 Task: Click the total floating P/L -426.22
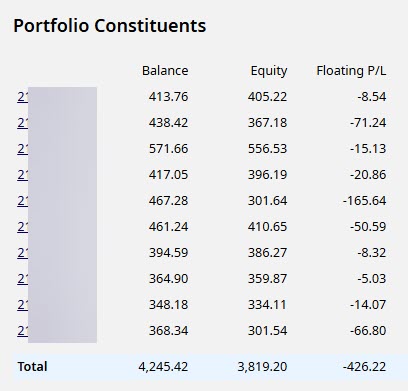(x=365, y=367)
